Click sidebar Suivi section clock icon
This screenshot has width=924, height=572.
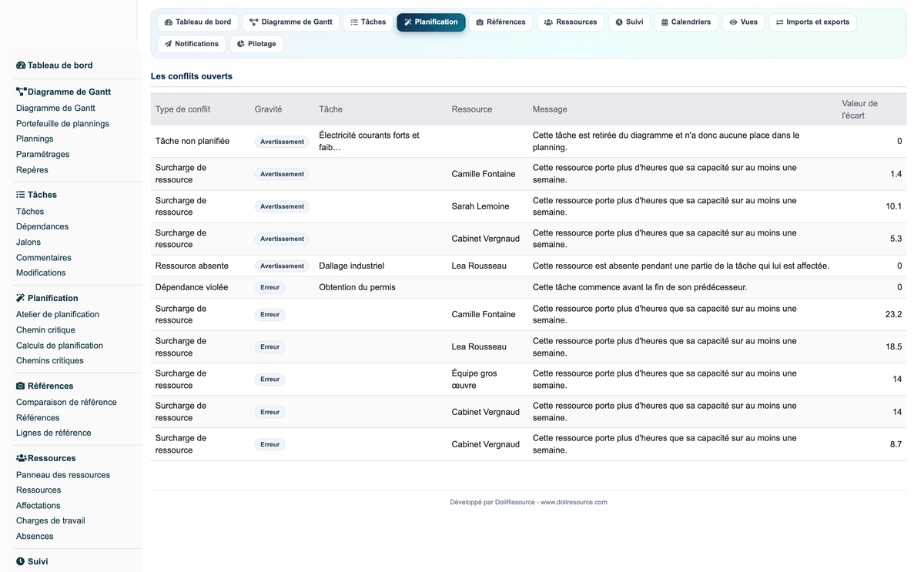(21, 561)
